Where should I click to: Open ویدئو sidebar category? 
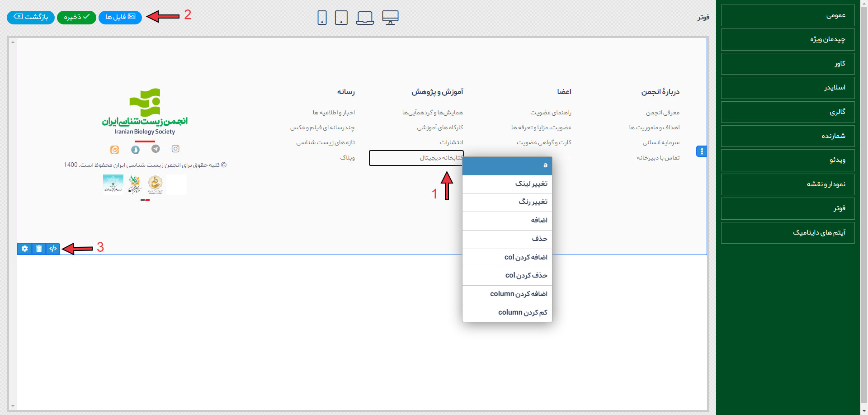[x=788, y=160]
